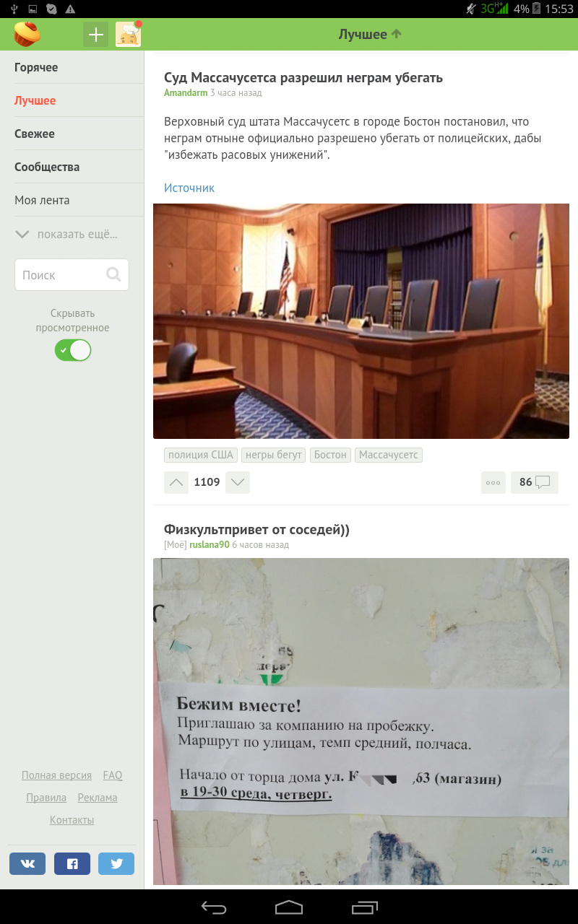Upvote the Massachusetts court post
The height and width of the screenshot is (924, 578).
[176, 482]
